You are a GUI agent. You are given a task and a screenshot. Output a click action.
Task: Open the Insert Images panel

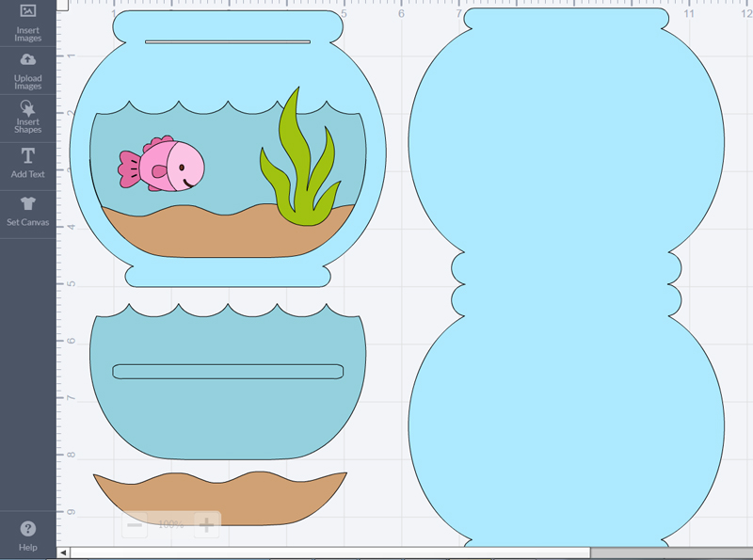coord(27,21)
